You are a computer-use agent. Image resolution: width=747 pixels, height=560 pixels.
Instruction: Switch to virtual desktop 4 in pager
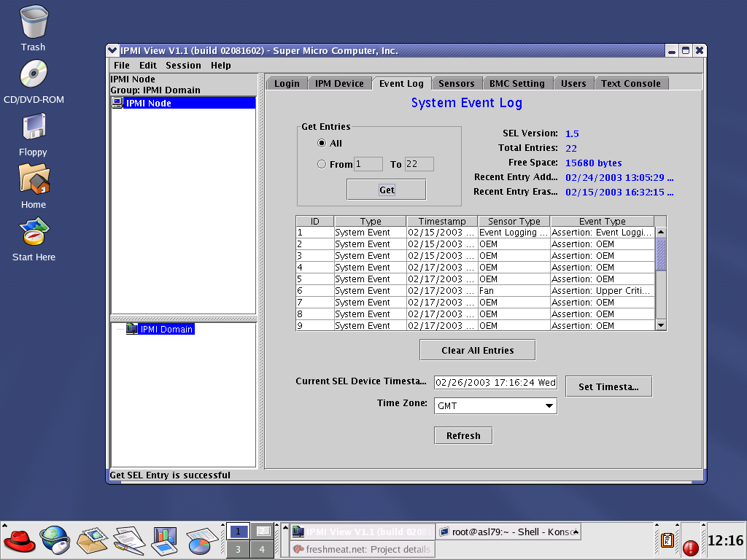[262, 549]
